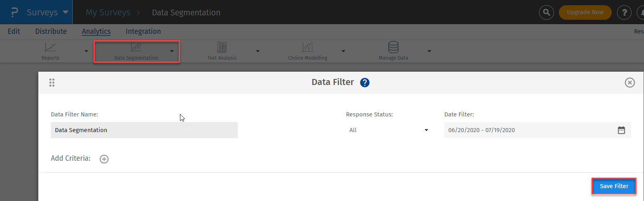644x201 pixels.
Task: Click the Data Segmentation chart icon
Action: click(136, 48)
